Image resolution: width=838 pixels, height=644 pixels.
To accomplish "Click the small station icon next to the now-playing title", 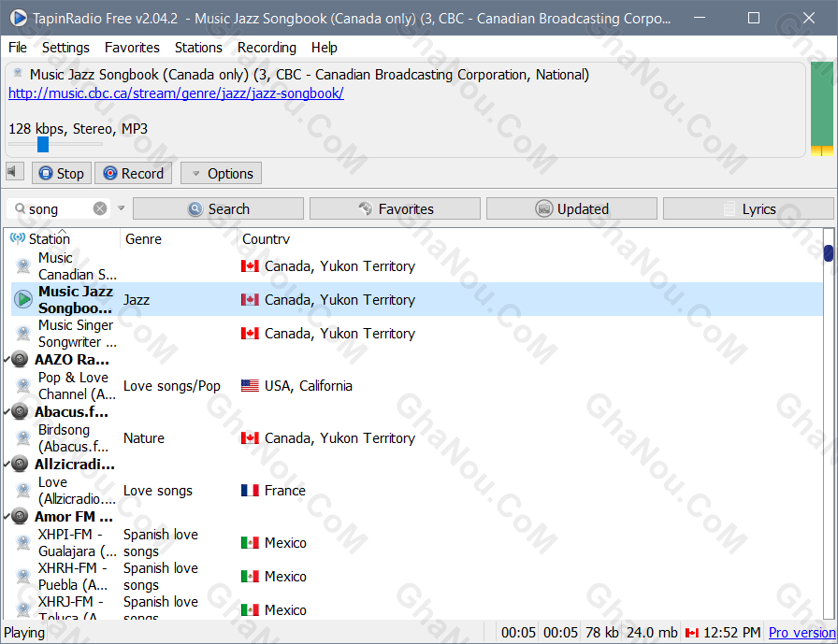I will tap(18, 73).
